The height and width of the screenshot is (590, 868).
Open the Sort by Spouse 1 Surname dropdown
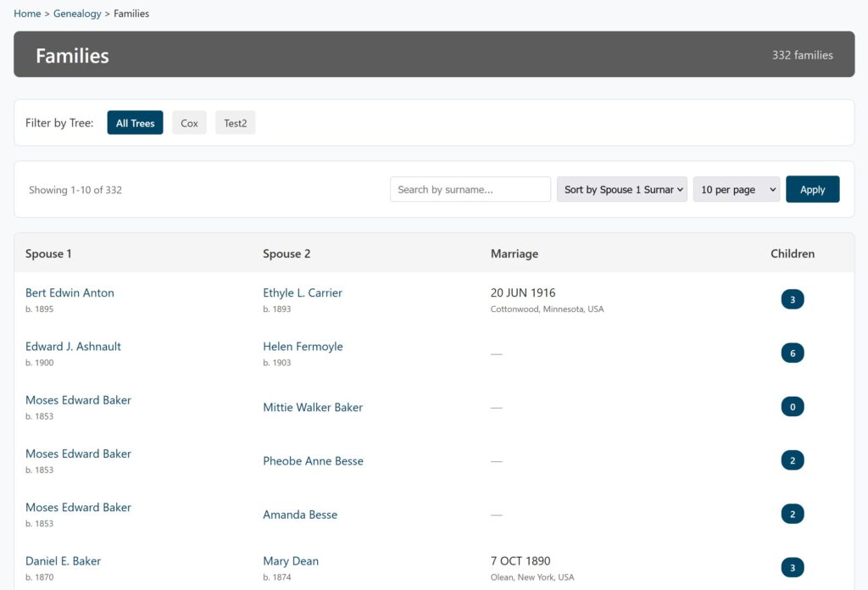(621, 190)
